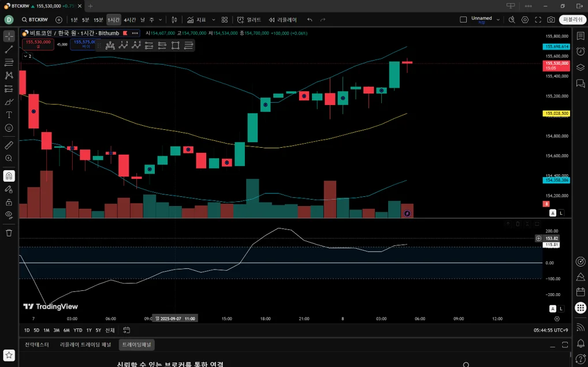Viewport: 588px width, 367px height.
Task: Toggle magnet mode on the left toolbar
Action: [x=9, y=175]
